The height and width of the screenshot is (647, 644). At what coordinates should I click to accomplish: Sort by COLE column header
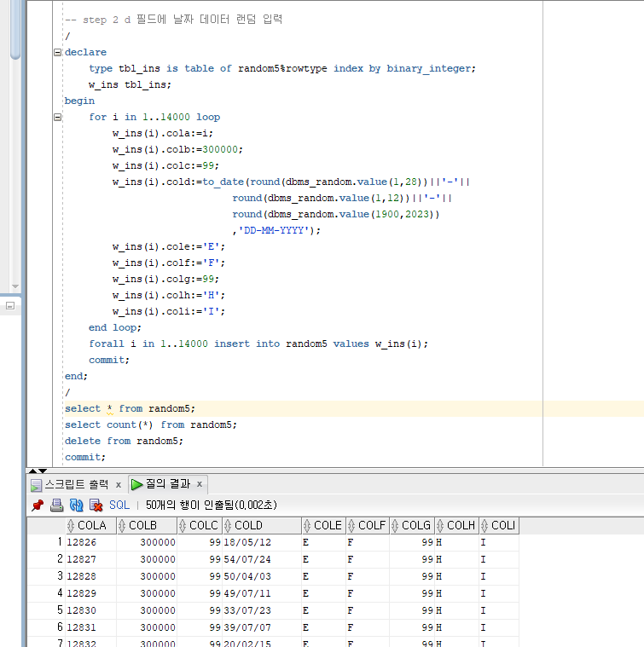pos(324,525)
